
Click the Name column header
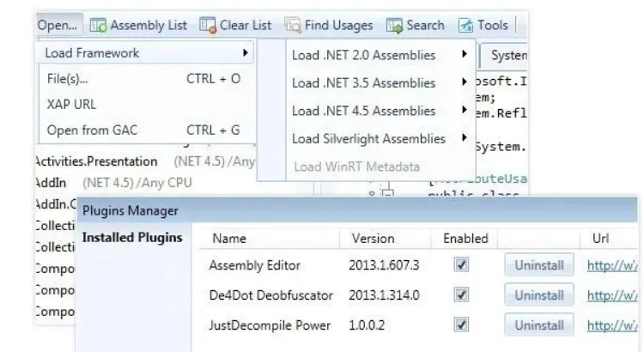[x=229, y=239]
